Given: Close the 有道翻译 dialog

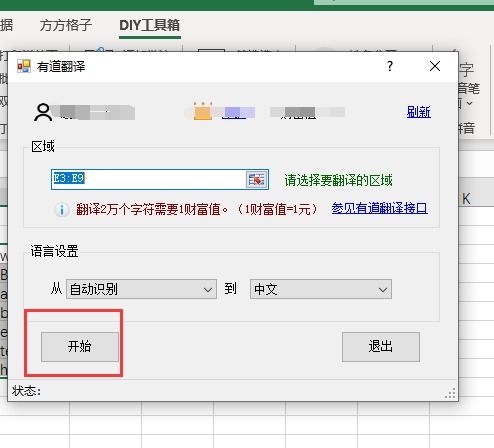Looking at the screenshot, I should (435, 66).
